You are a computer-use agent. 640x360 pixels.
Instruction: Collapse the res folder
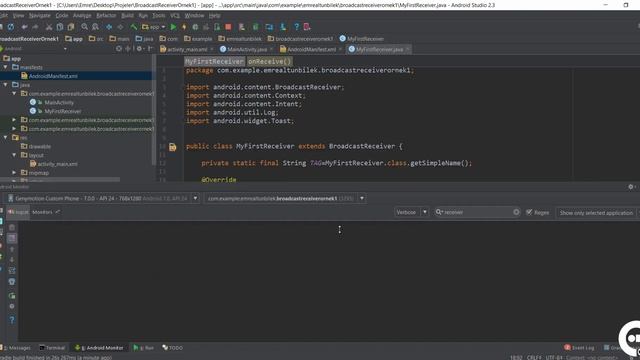point(5,138)
